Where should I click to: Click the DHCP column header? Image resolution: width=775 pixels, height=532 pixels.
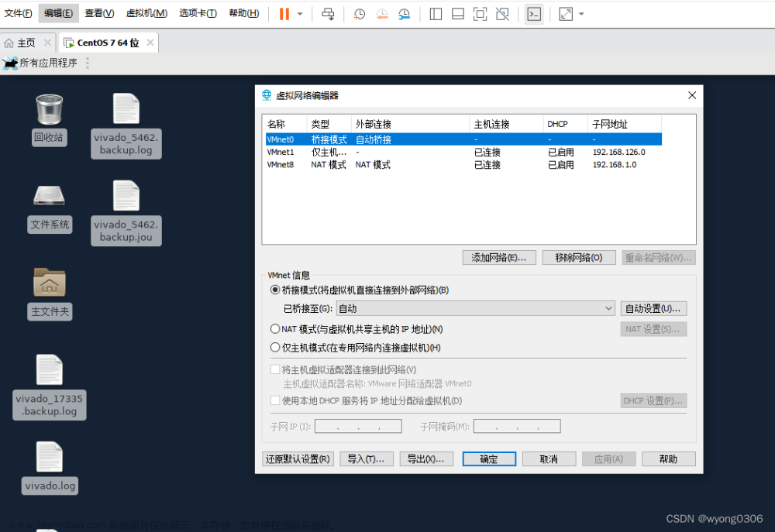click(x=566, y=124)
